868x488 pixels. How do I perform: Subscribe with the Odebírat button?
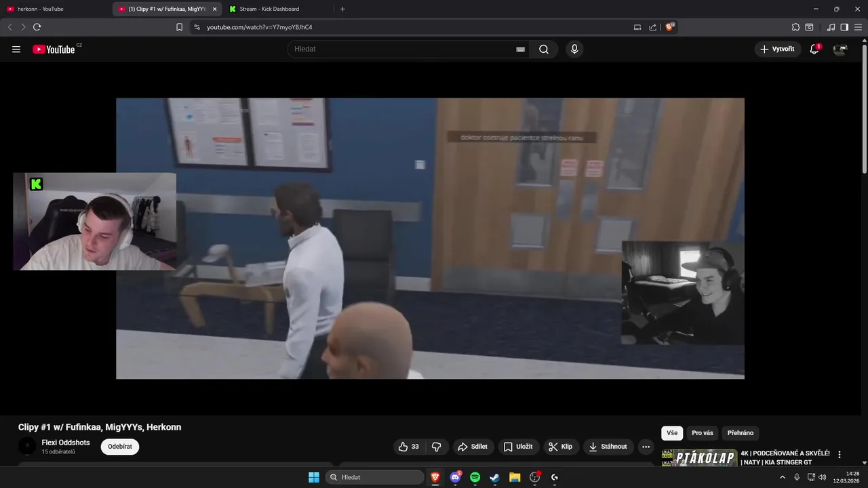(120, 447)
